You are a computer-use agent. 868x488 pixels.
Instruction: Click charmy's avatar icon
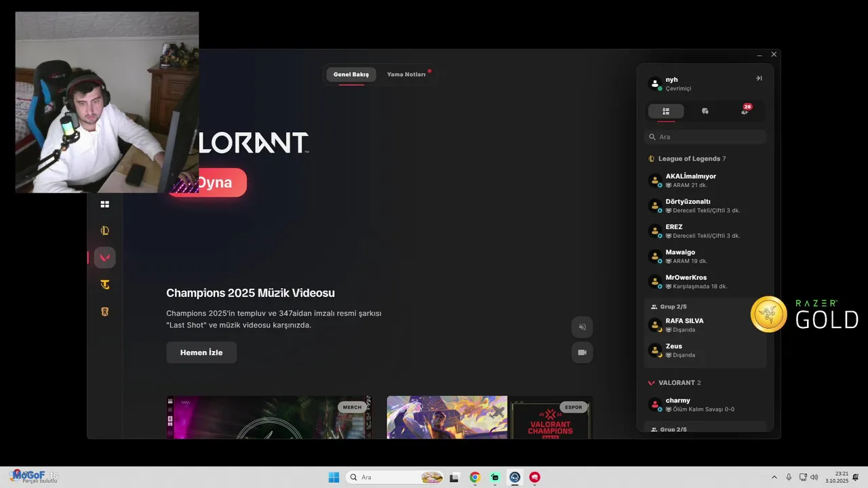655,405
